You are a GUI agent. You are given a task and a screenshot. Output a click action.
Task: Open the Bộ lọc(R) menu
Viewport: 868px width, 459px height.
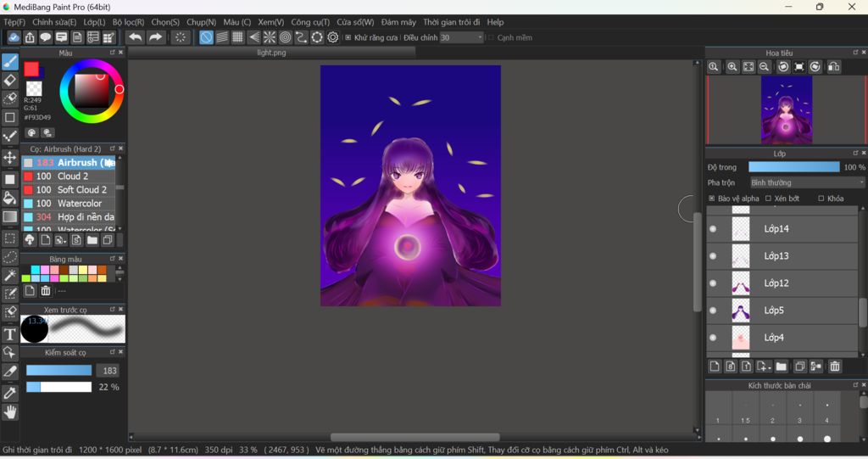(128, 22)
